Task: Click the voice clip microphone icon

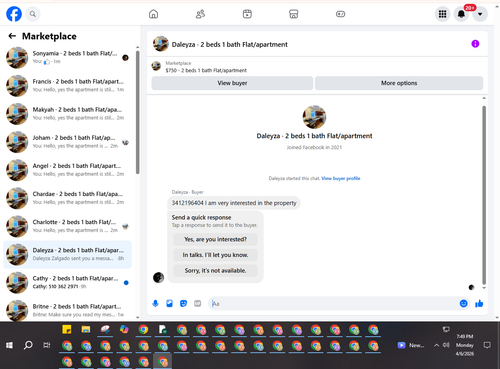Action: tap(155, 303)
